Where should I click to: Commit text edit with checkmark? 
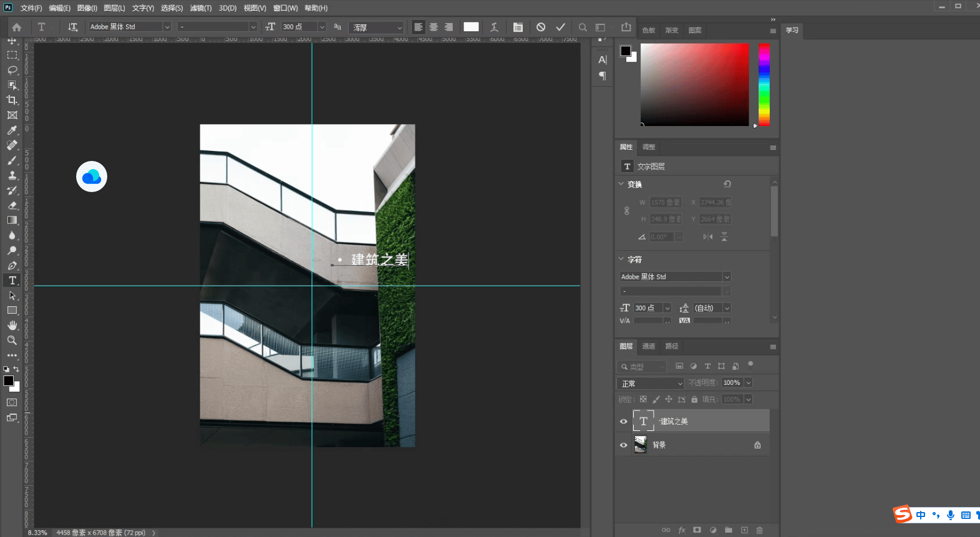tap(560, 27)
